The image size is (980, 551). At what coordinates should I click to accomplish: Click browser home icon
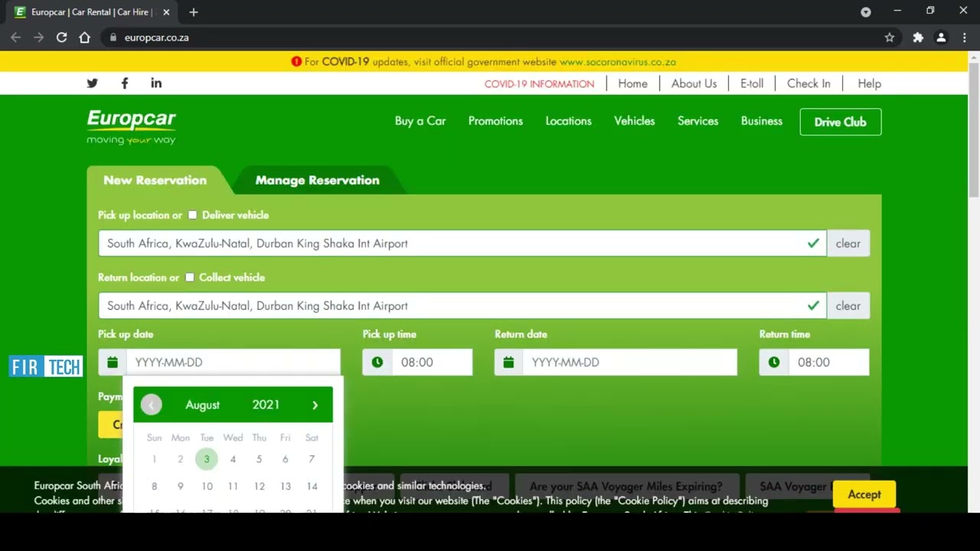[x=84, y=37]
